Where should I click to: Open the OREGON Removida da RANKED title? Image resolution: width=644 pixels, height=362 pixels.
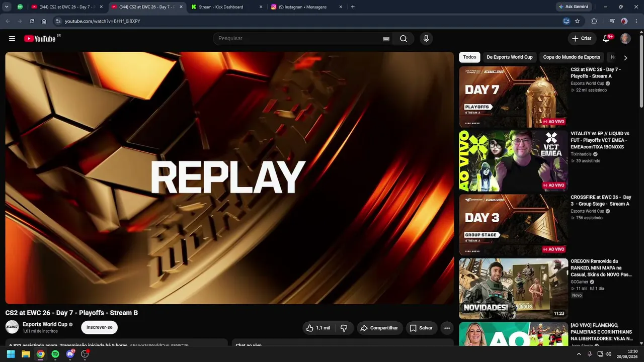point(601,268)
